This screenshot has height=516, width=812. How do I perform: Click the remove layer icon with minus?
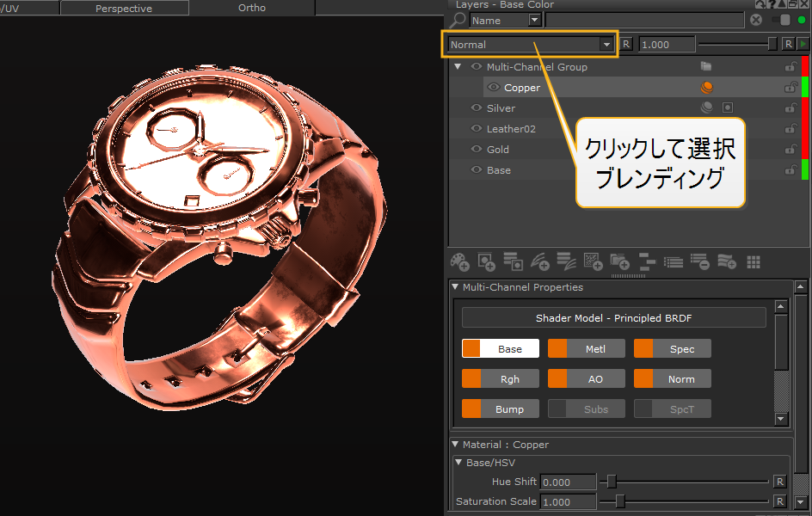pos(699,261)
